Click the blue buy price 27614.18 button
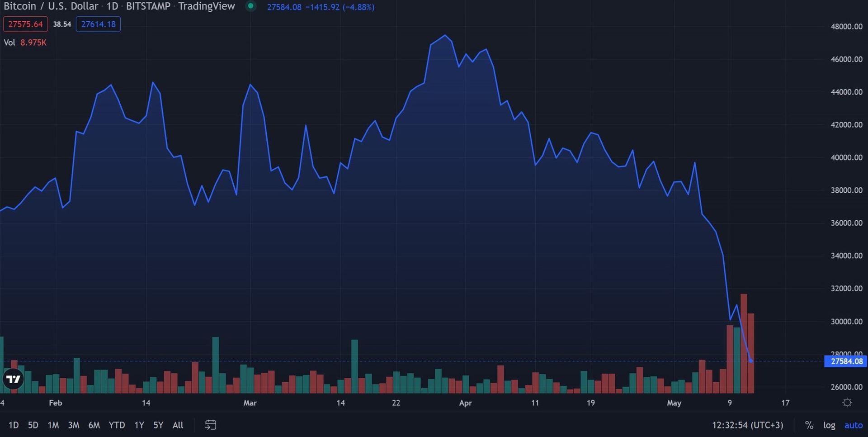 click(x=98, y=24)
